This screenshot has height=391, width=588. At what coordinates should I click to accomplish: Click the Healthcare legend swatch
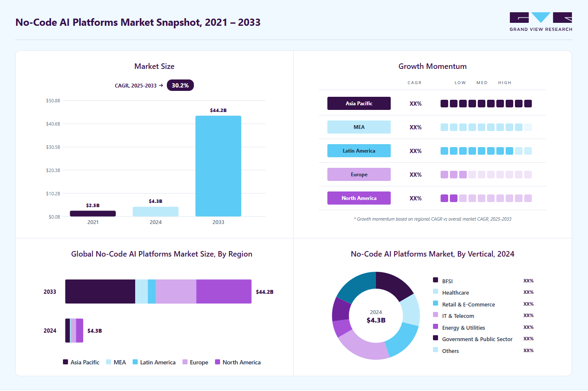[x=436, y=291]
